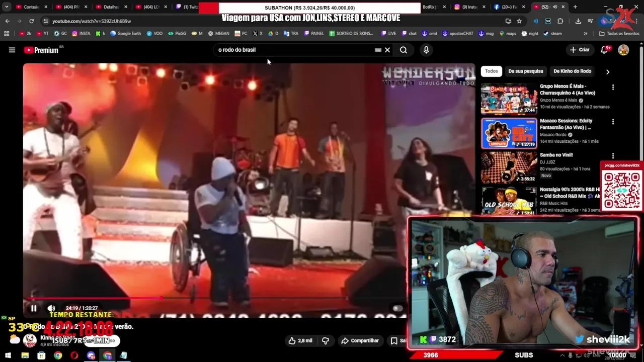Open the browser extensions puzzle icon
Image resolution: width=644 pixels, height=362 pixels.
coord(560,21)
